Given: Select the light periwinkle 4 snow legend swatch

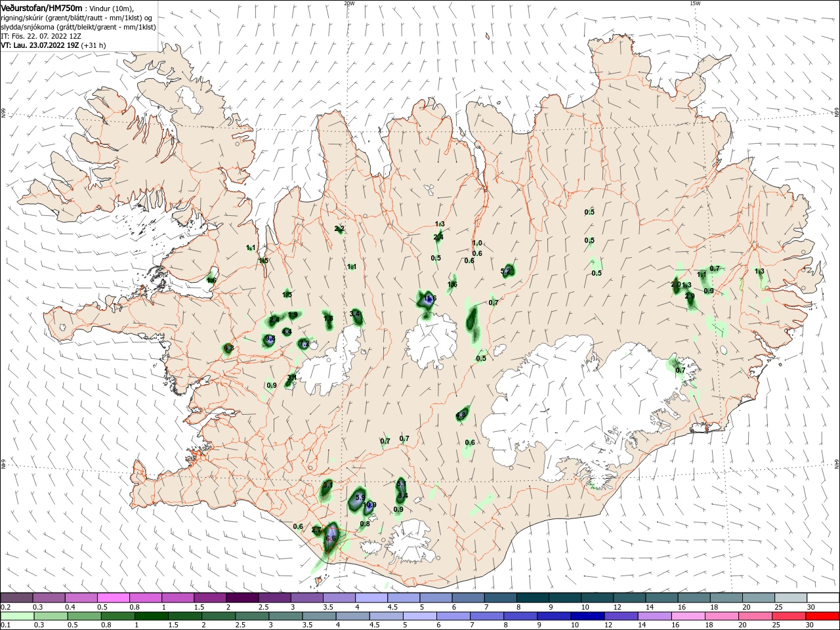Looking at the screenshot, I should [372, 598].
